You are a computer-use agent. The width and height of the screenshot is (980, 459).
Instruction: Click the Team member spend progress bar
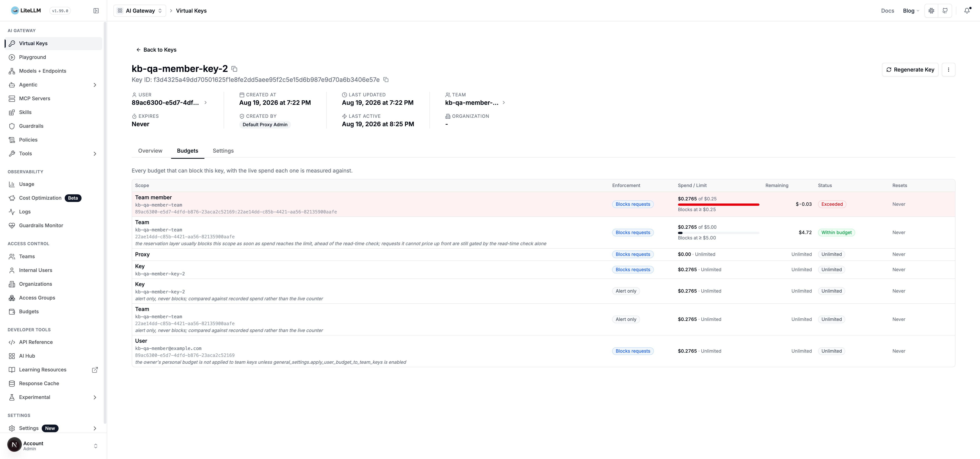(719, 204)
